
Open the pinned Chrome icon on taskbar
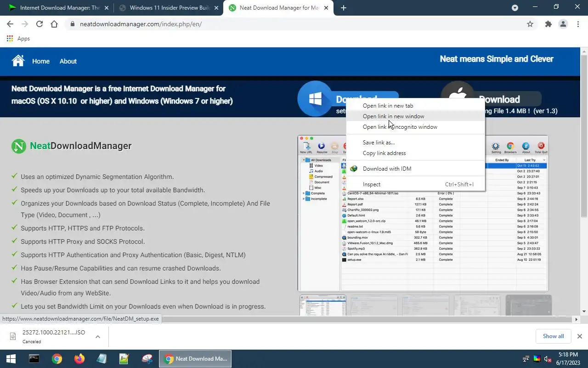coord(57,359)
